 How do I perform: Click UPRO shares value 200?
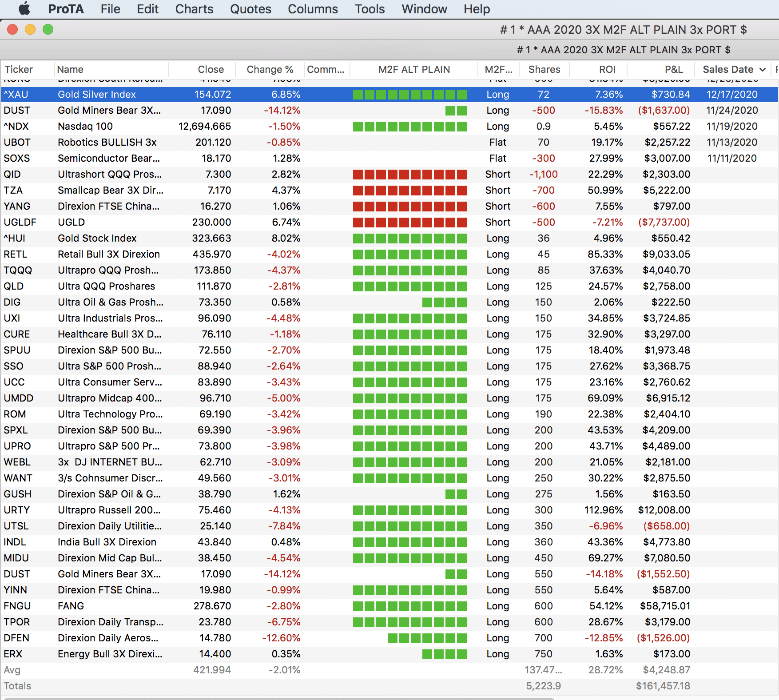[x=544, y=446]
